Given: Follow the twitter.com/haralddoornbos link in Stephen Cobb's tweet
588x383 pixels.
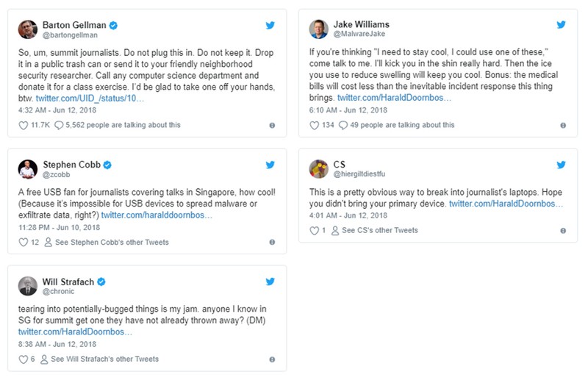Looking at the screenshot, I should 157,215.
